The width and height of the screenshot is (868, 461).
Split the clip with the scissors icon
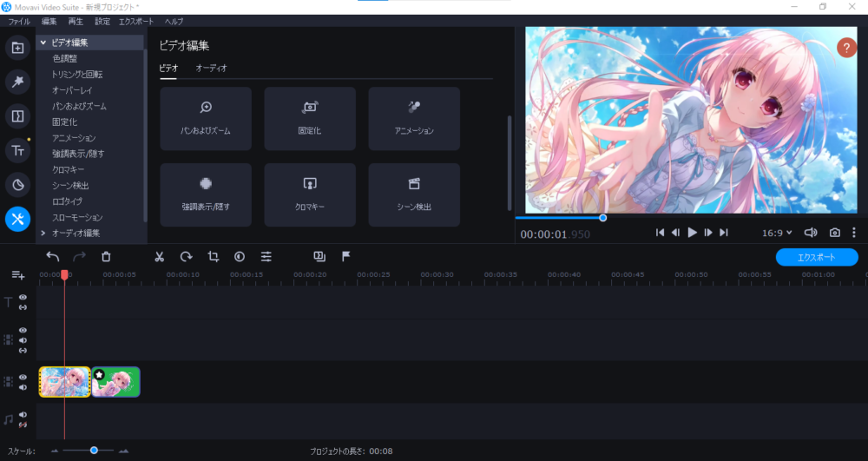(160, 256)
